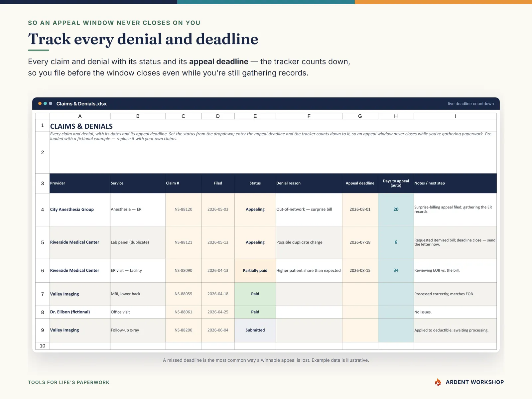Select claim number NS-88055
Viewport: 532px width, 399px height.
pyautogui.click(x=184, y=294)
